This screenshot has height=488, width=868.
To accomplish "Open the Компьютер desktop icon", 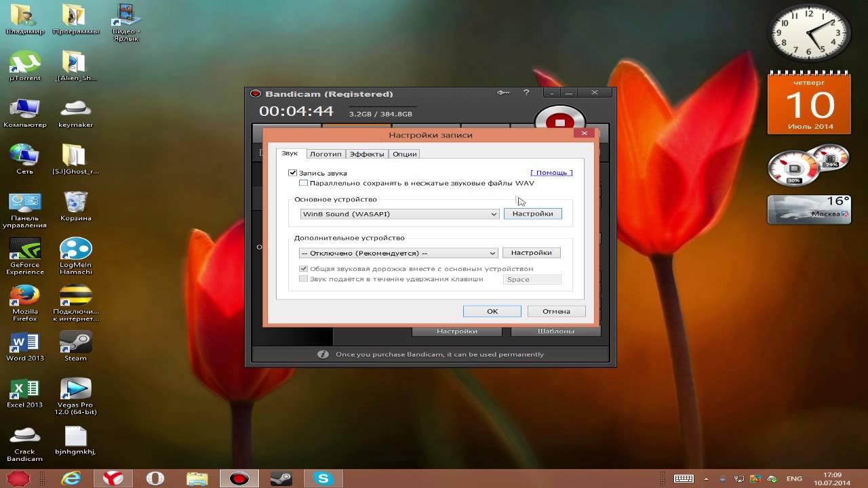I will pyautogui.click(x=24, y=113).
